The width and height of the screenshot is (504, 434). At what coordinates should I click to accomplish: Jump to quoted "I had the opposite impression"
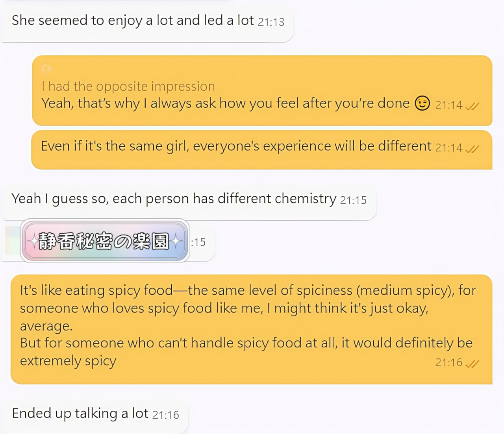(x=128, y=86)
